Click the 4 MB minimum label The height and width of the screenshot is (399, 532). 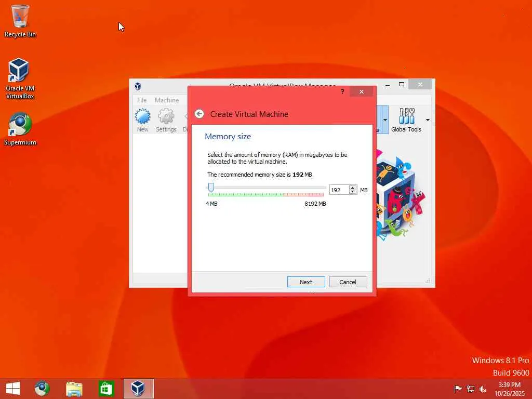click(211, 204)
